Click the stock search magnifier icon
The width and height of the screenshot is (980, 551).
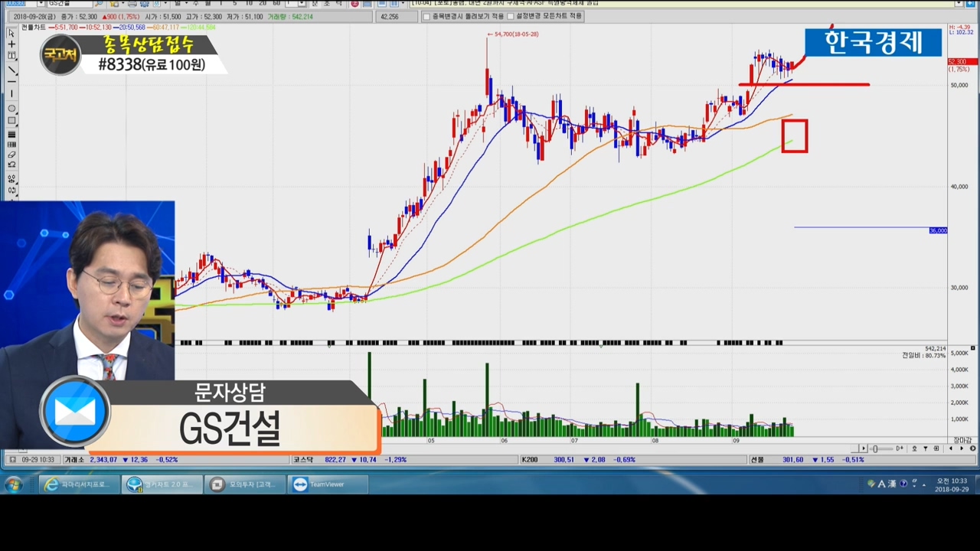pos(99,4)
